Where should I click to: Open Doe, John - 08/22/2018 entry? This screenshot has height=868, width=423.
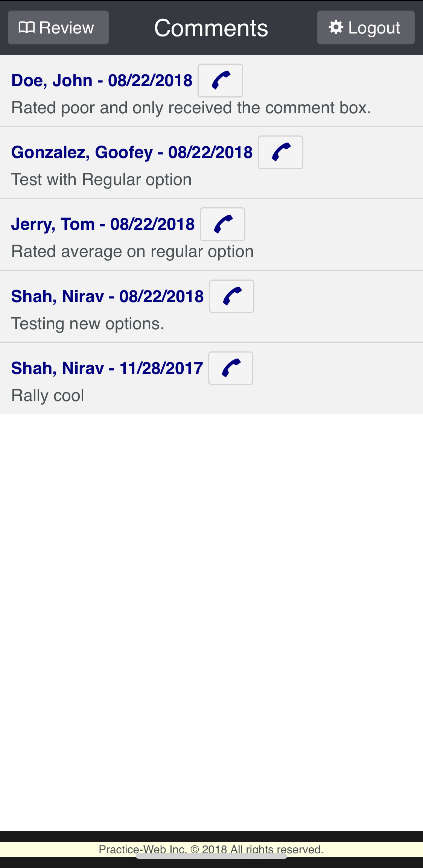click(x=102, y=81)
